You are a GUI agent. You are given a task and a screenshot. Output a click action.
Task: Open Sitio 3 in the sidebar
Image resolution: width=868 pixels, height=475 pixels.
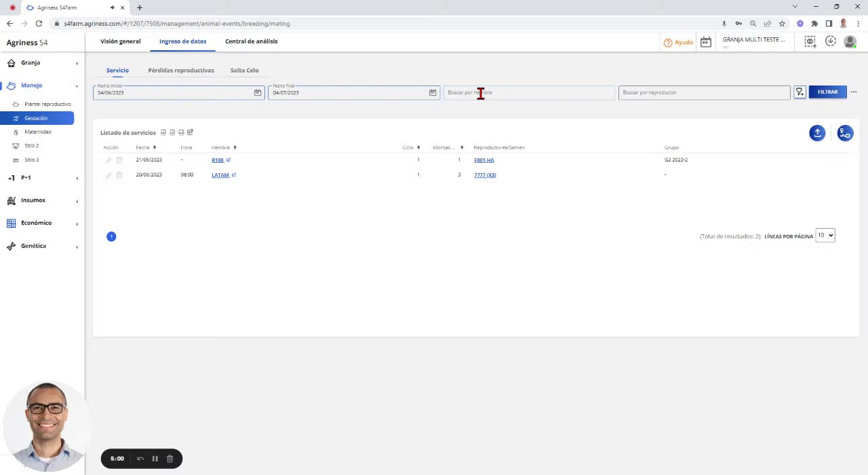tap(31, 160)
